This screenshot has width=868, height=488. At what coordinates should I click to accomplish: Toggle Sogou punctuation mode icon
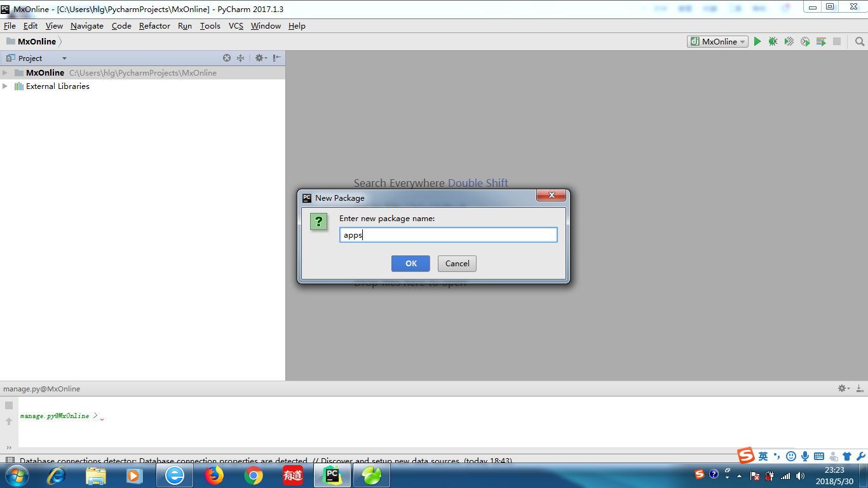click(776, 456)
